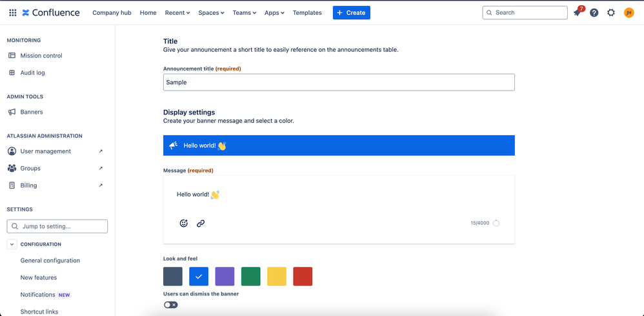Click the Jump to setting field
Viewport: 644px width, 316px height.
click(57, 226)
